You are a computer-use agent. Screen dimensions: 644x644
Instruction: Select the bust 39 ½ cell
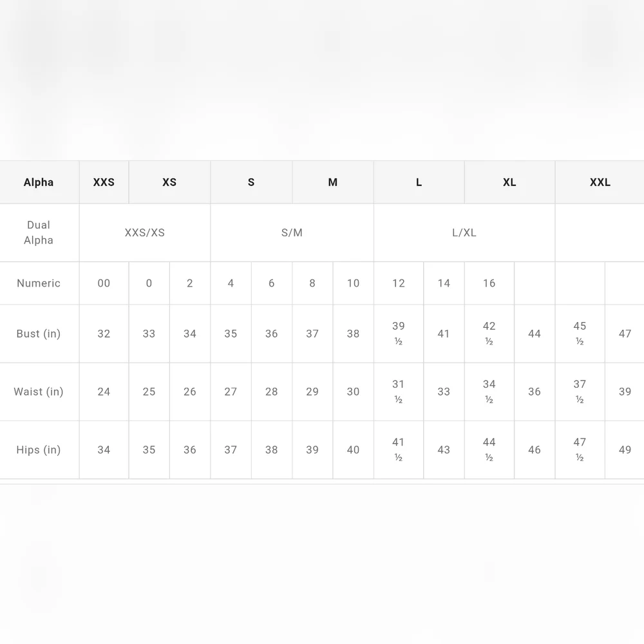coord(399,334)
